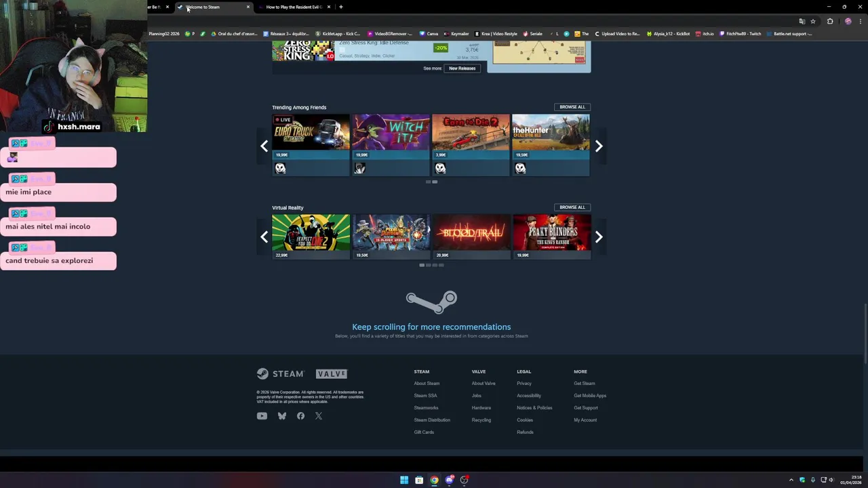Go to next Trending Among Friends games
Screen dimensions: 868x488
click(599, 146)
